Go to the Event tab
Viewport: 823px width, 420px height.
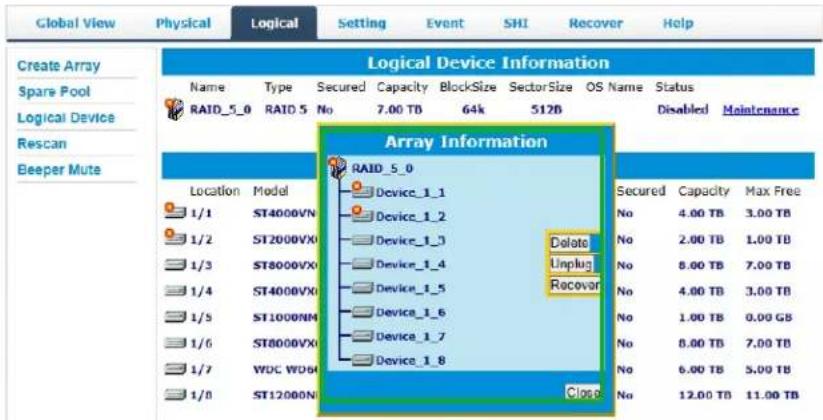445,24
